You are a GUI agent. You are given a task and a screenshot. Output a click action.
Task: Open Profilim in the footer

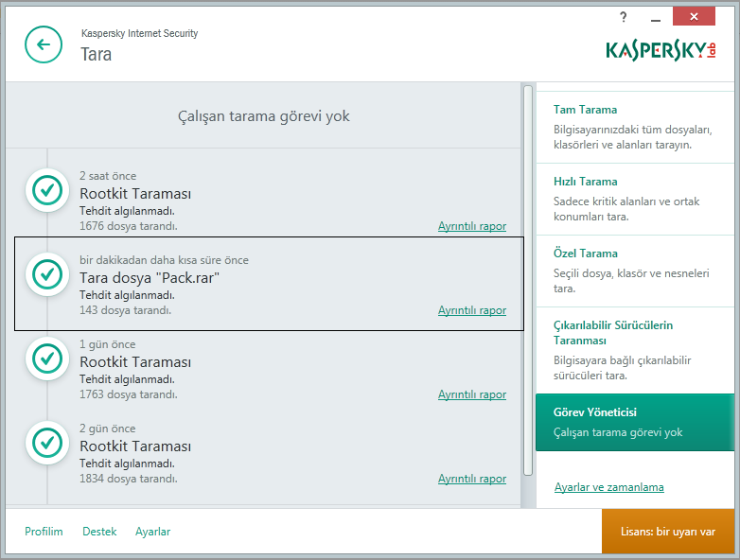click(44, 532)
